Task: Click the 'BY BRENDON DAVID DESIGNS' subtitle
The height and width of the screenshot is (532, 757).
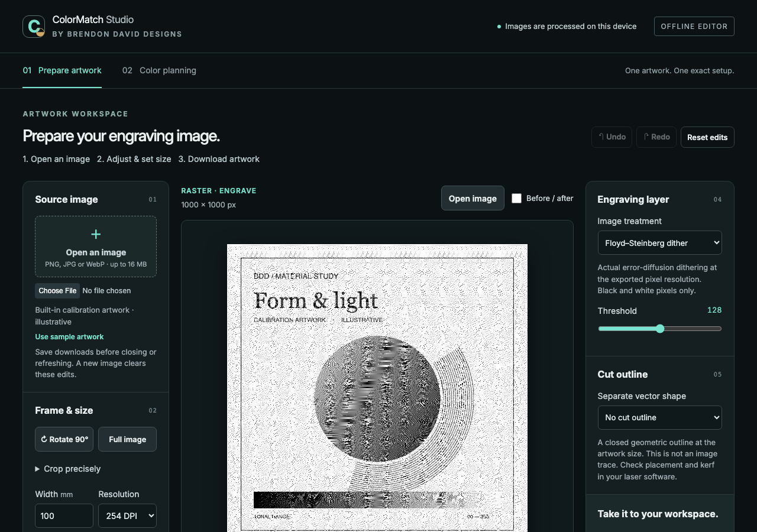Action: coord(117,34)
